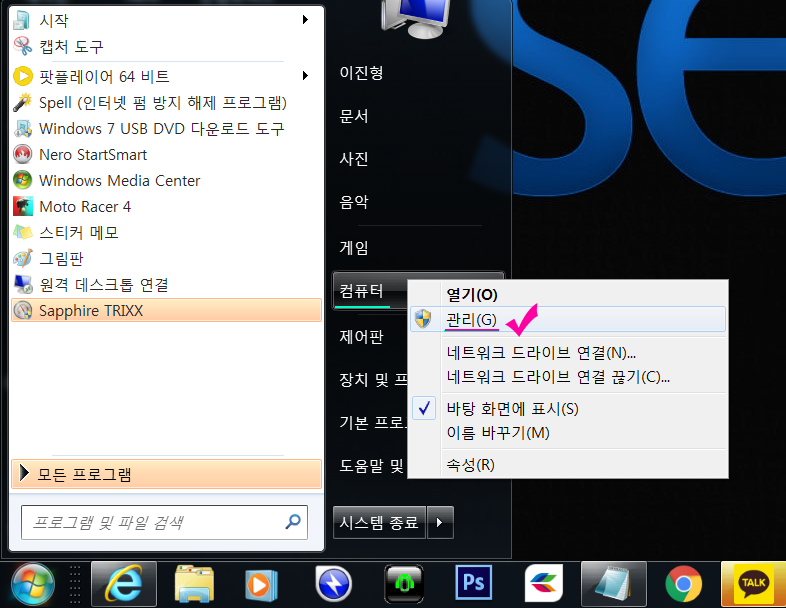Click the 팟플레이어 64 비트 yellow play icon
This screenshot has height=608, width=786.
pyautogui.click(x=23, y=76)
